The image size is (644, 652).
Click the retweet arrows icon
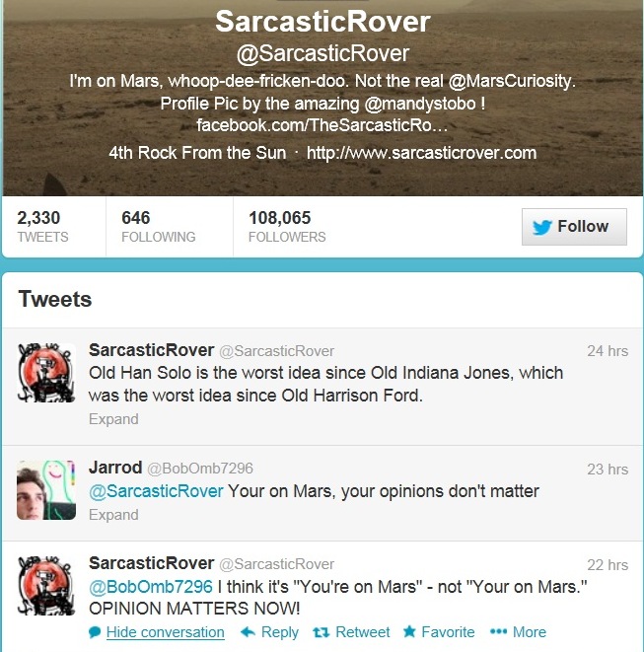point(321,632)
